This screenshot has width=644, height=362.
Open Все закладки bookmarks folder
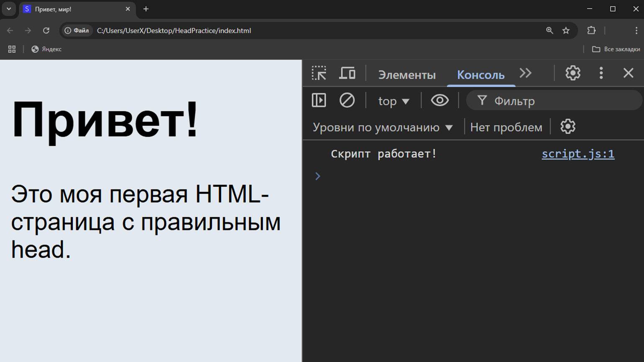pos(616,49)
